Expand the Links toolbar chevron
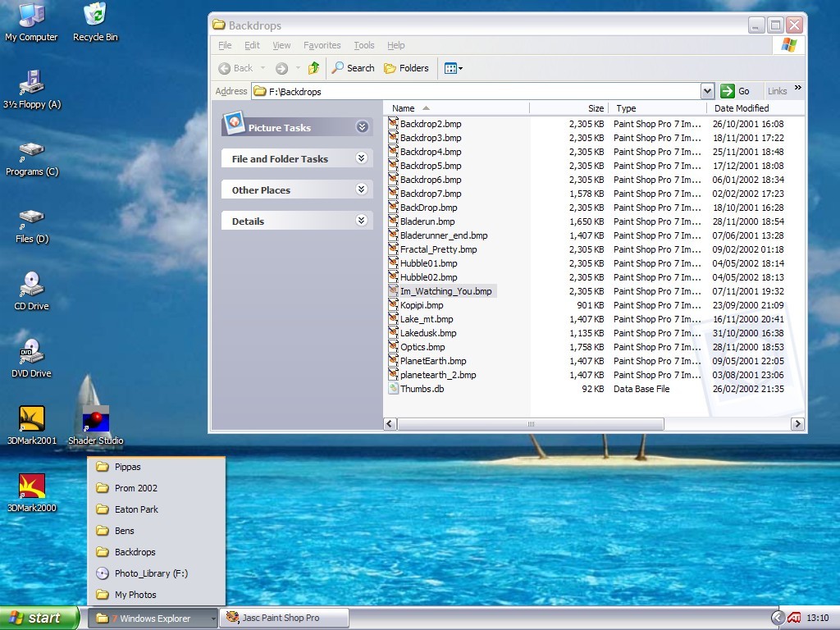 tap(797, 87)
